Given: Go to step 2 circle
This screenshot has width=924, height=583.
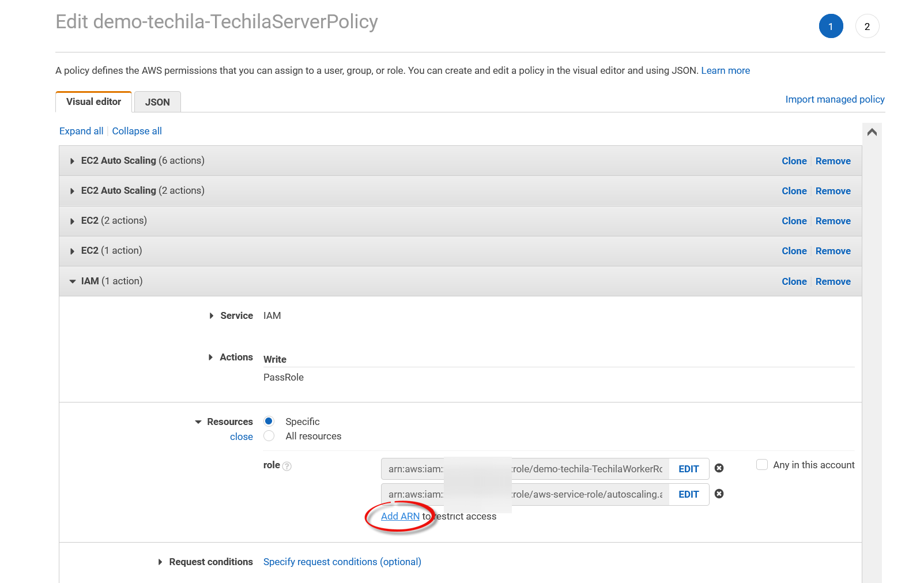Looking at the screenshot, I should (867, 27).
